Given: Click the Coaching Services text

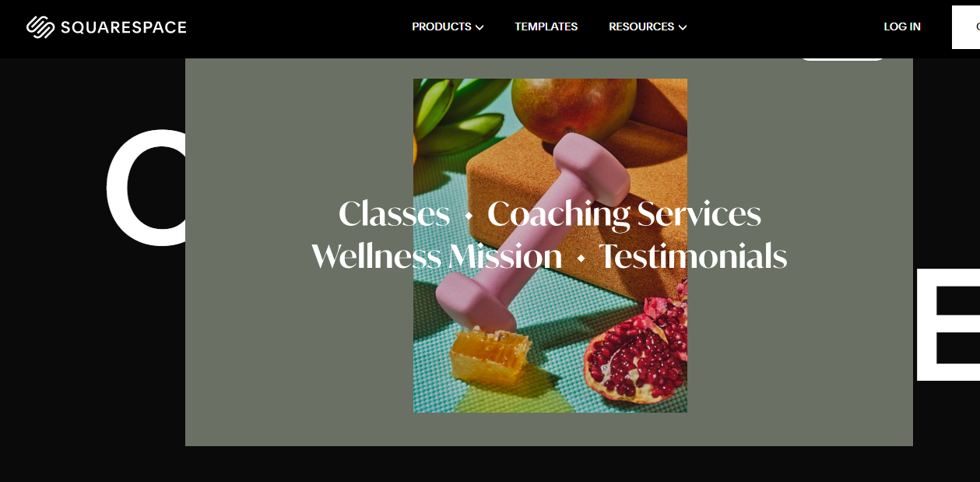Looking at the screenshot, I should click(x=624, y=215).
